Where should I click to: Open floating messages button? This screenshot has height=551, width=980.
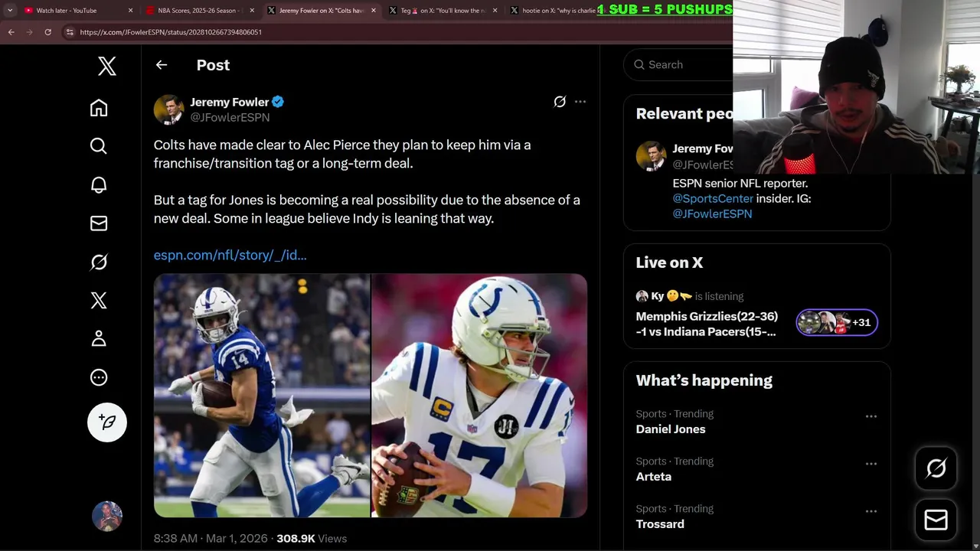coord(936,520)
